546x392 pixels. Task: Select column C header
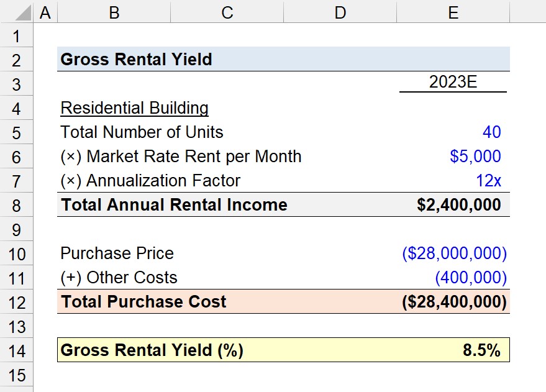click(x=227, y=11)
